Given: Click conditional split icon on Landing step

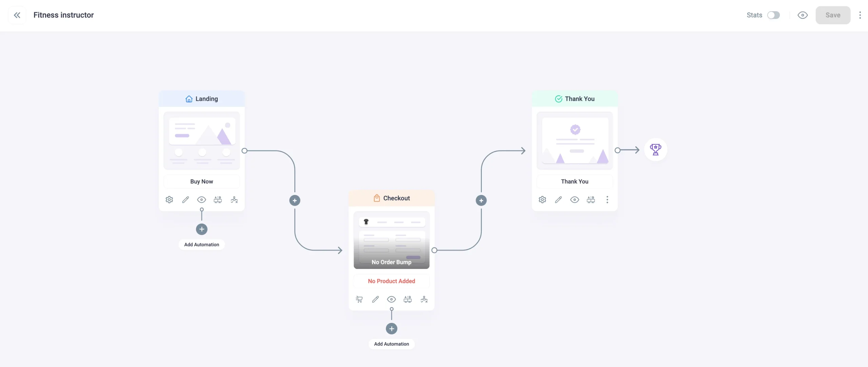Looking at the screenshot, I should 234,200.
